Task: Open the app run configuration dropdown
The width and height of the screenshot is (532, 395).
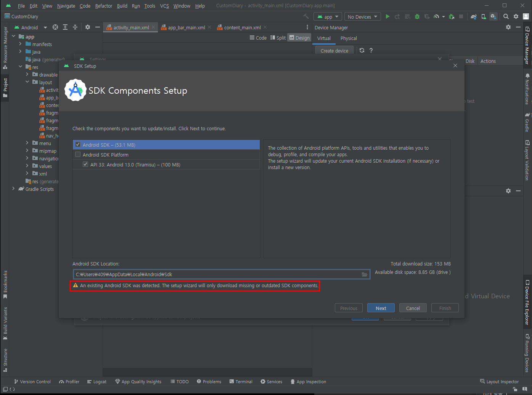Action: (328, 17)
